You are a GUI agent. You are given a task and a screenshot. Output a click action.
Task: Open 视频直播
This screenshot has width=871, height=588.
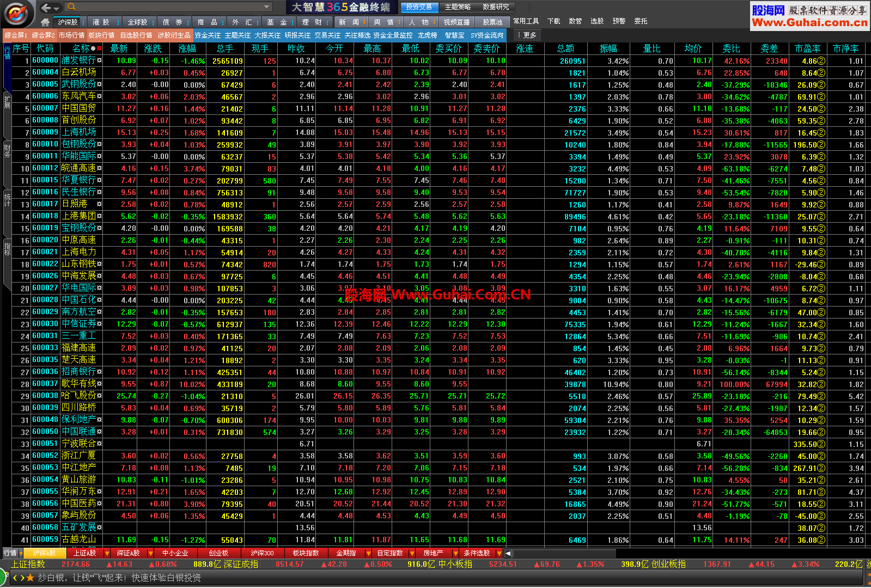tap(456, 22)
